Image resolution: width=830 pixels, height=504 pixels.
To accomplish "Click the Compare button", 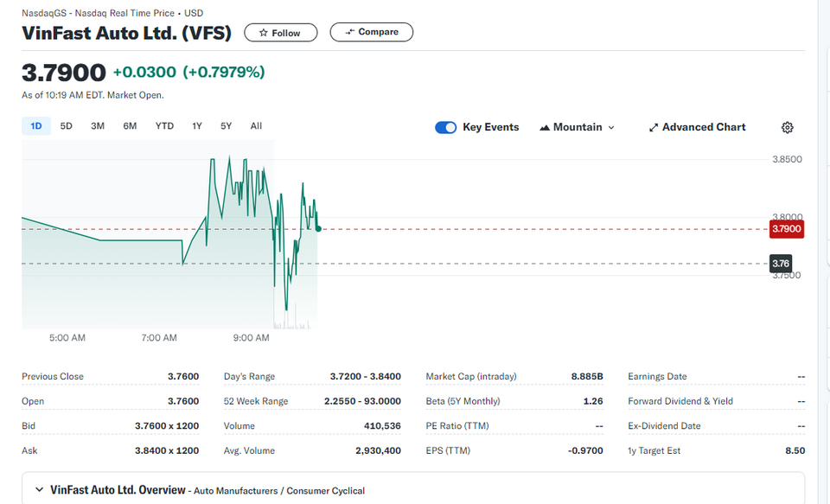I will tap(372, 32).
